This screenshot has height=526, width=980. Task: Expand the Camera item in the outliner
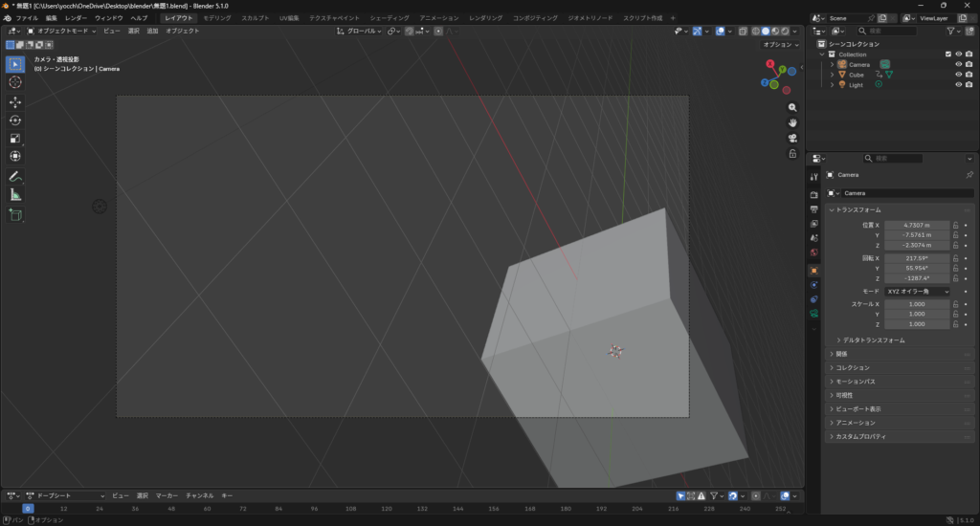pyautogui.click(x=832, y=64)
